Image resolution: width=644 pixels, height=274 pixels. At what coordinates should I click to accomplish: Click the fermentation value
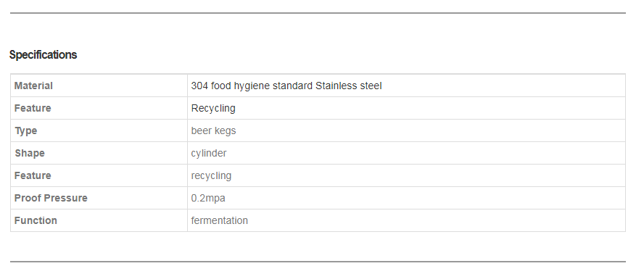click(x=219, y=220)
